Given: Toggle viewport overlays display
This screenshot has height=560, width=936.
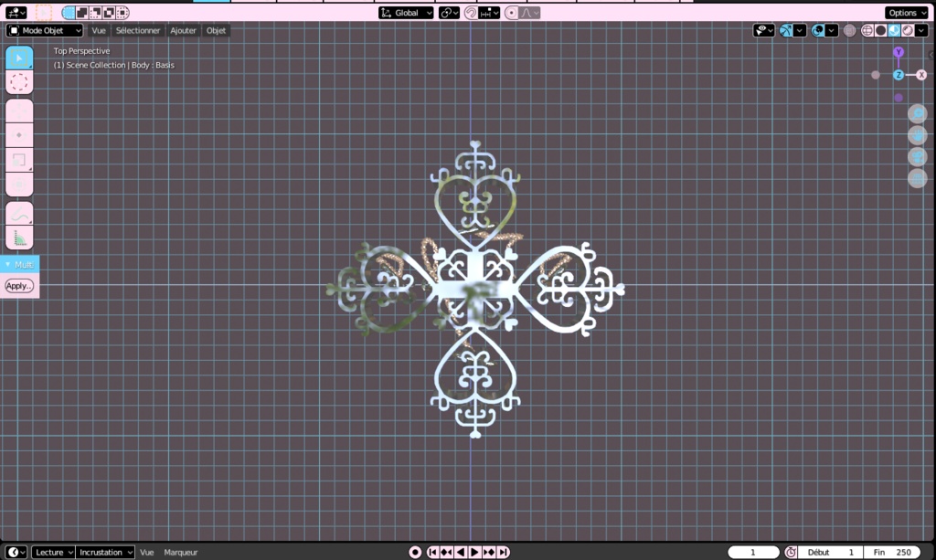Looking at the screenshot, I should [818, 30].
